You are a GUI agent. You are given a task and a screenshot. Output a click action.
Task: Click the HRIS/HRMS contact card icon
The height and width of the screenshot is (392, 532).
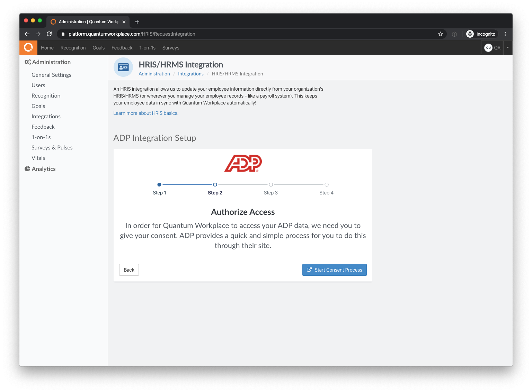(123, 67)
